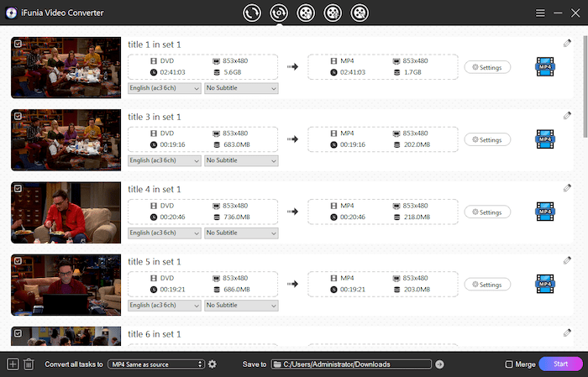
Task: Click MP4 format icon for title 3
Action: click(x=544, y=139)
